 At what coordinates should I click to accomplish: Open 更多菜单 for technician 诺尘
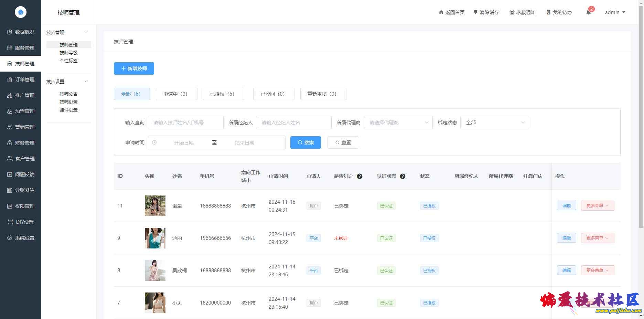click(597, 206)
